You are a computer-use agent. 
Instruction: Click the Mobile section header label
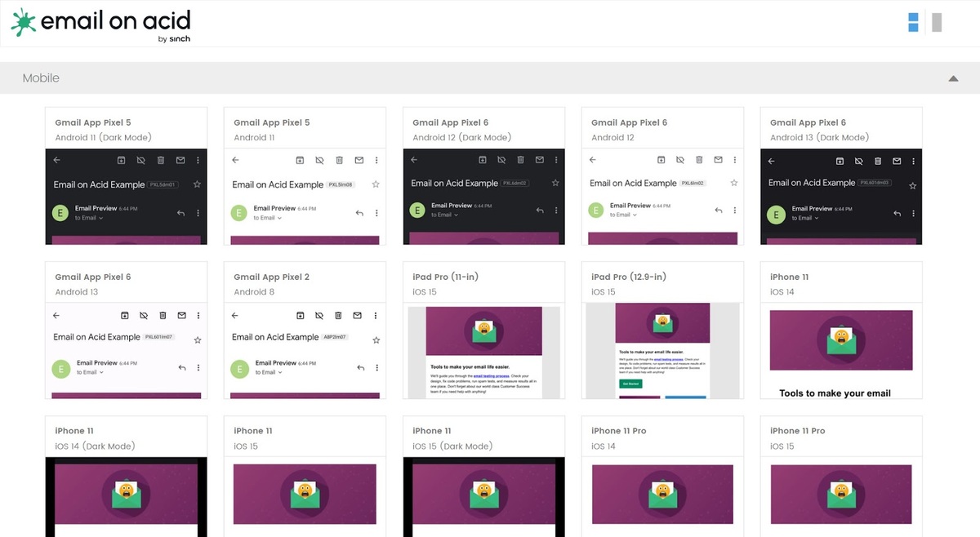41,78
